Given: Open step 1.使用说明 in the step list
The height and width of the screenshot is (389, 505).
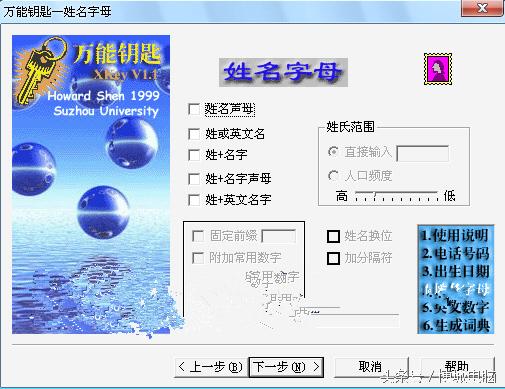Looking at the screenshot, I should coord(455,235).
